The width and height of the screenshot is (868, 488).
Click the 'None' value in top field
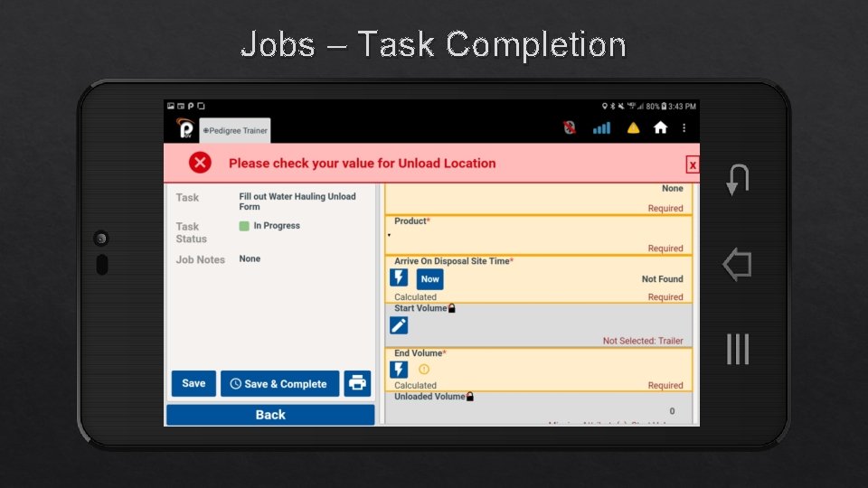click(x=672, y=189)
